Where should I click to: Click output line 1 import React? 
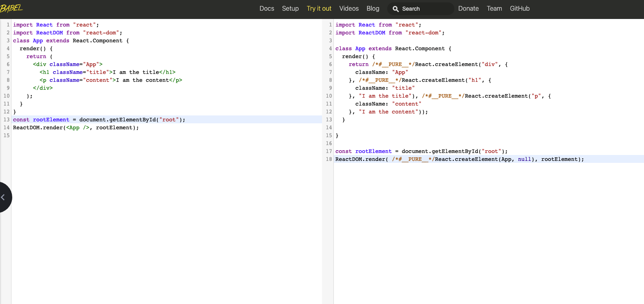(378, 25)
